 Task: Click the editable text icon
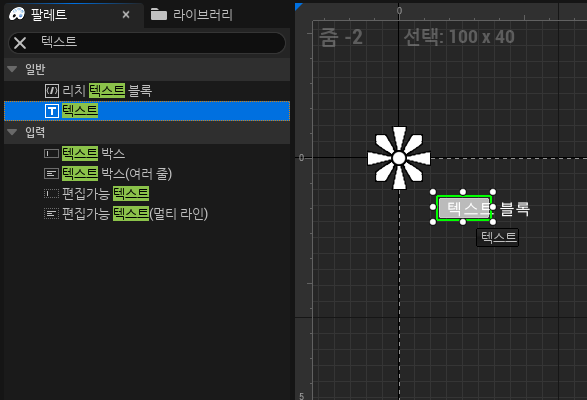(52, 194)
